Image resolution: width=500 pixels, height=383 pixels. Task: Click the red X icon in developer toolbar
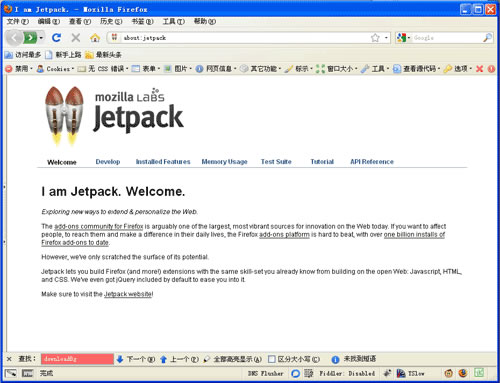pyautogui.click(x=479, y=69)
